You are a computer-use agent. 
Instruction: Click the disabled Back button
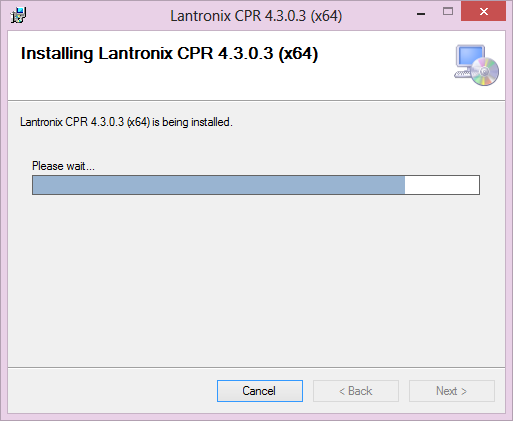click(x=356, y=391)
